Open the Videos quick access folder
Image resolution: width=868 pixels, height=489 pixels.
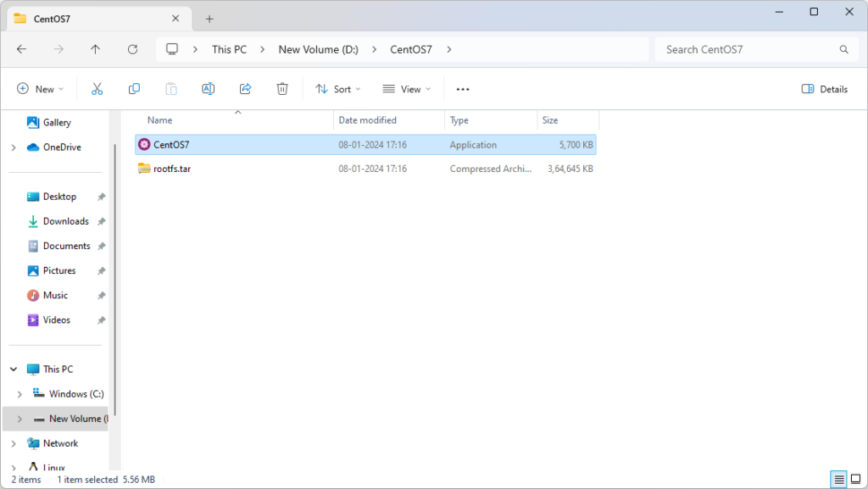pyautogui.click(x=48, y=320)
